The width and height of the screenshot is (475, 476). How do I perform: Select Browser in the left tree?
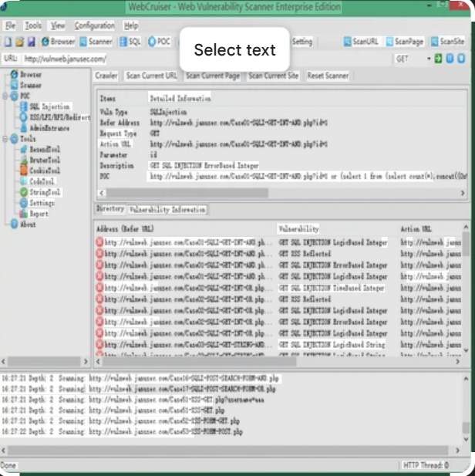pyautogui.click(x=26, y=74)
